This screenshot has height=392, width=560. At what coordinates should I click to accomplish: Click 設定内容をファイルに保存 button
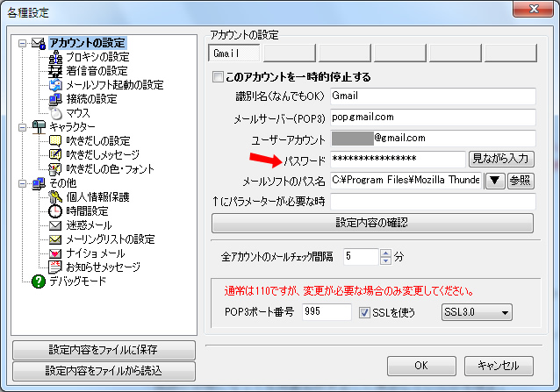104,350
